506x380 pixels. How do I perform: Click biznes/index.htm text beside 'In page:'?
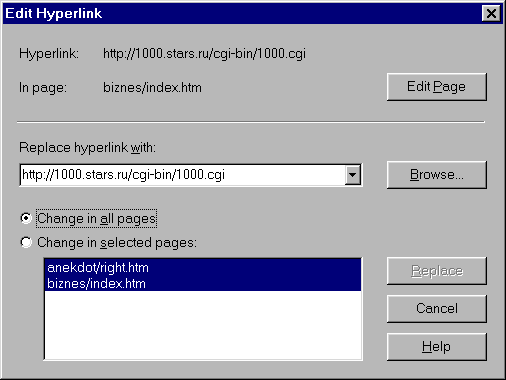click(152, 88)
